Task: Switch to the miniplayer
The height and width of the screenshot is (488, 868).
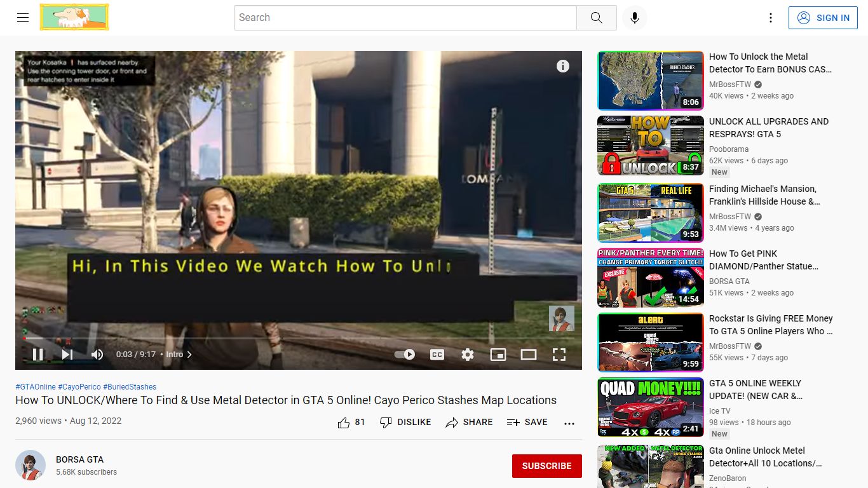Action: (x=498, y=355)
